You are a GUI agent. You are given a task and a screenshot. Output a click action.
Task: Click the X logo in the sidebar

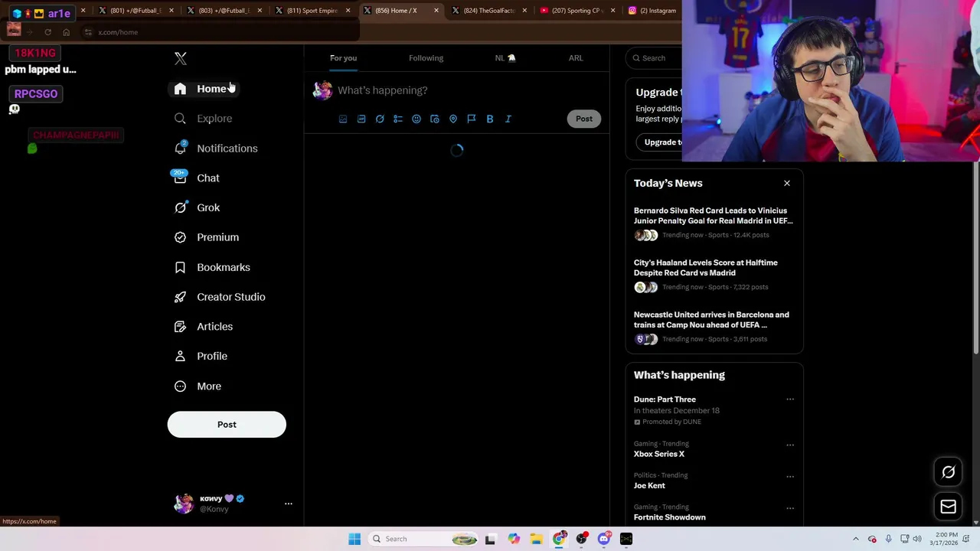[x=181, y=58]
